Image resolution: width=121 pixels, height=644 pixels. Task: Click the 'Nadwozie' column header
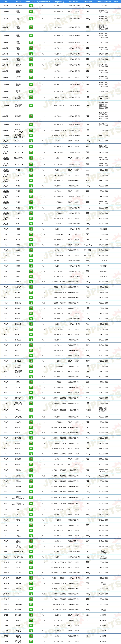(88, 2)
